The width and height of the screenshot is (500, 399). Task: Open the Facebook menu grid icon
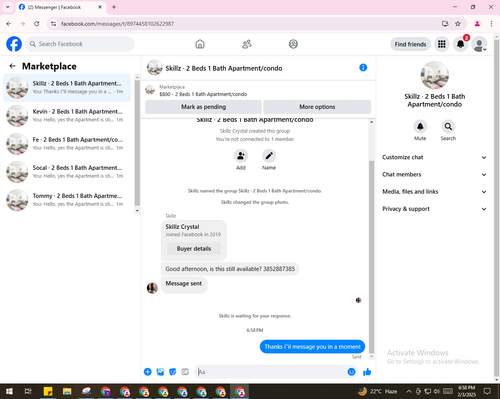tap(442, 44)
